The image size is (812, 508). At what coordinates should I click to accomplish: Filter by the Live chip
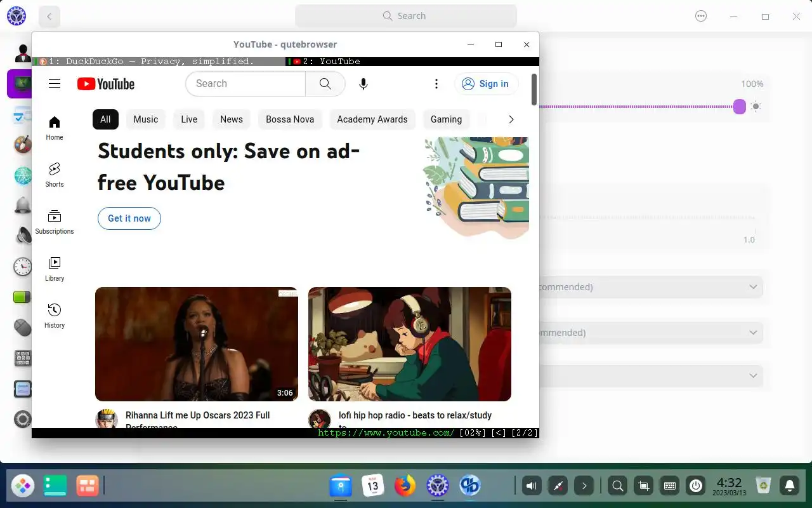[x=189, y=119]
